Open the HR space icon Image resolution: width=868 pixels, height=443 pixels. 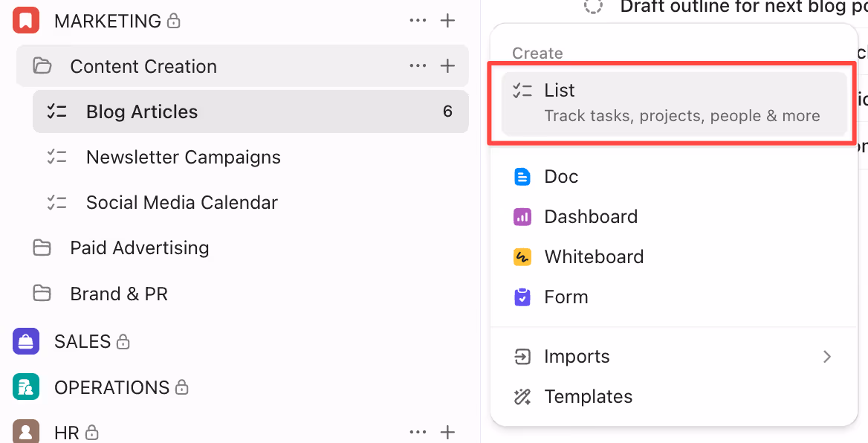click(x=25, y=432)
